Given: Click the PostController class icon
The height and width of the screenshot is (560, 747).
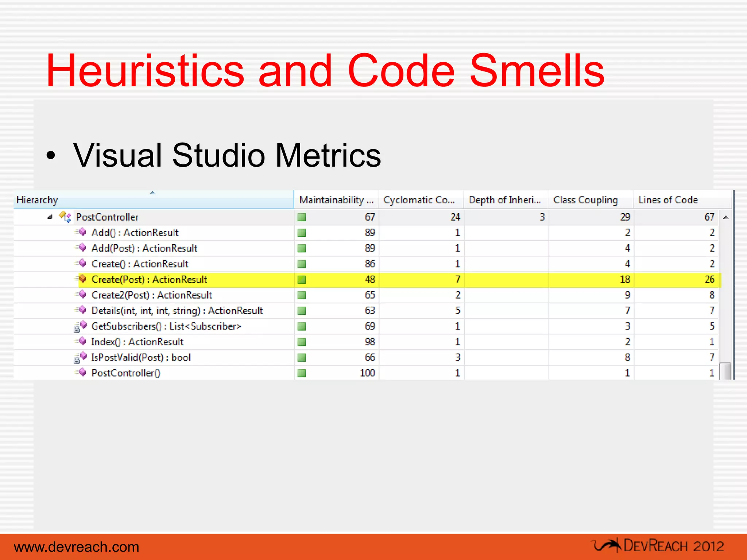Looking at the screenshot, I should 65,217.
